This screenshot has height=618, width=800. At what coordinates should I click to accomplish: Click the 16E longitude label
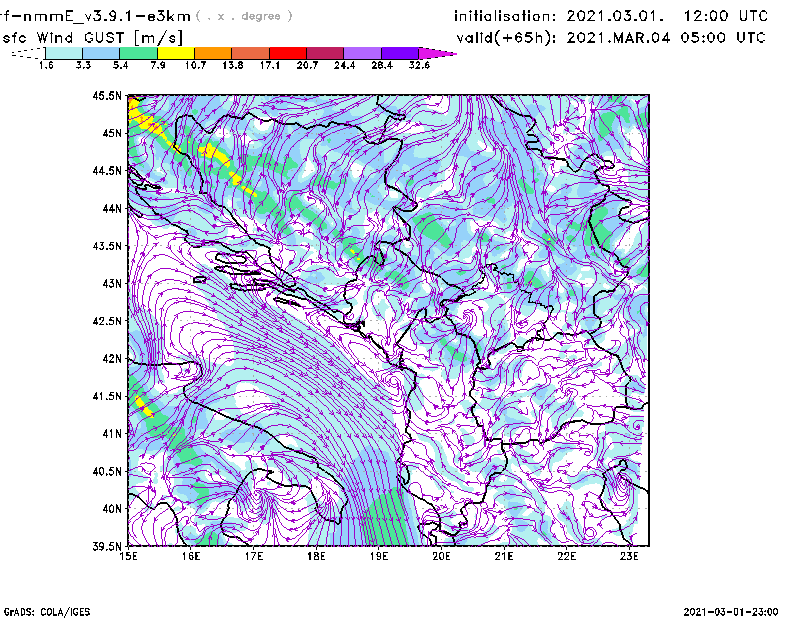click(x=191, y=556)
